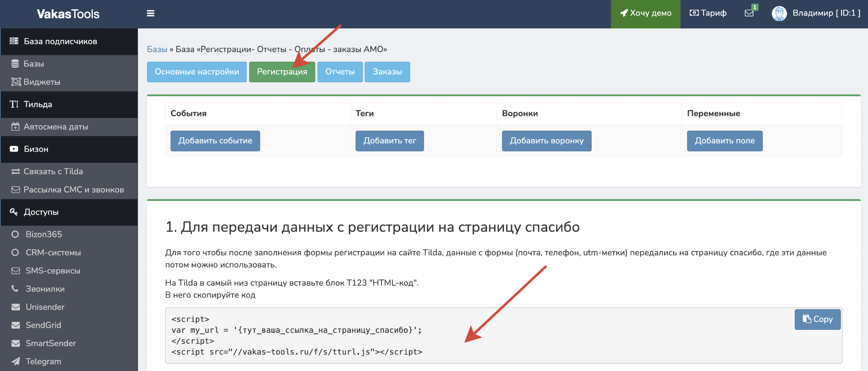Open the Основные настройки tab

(x=197, y=72)
